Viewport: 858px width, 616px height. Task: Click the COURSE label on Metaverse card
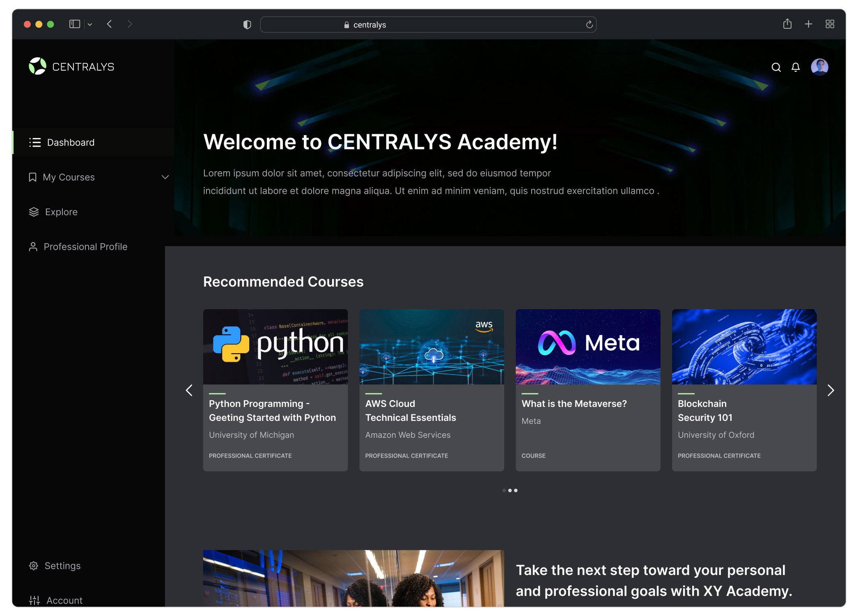[533, 456]
